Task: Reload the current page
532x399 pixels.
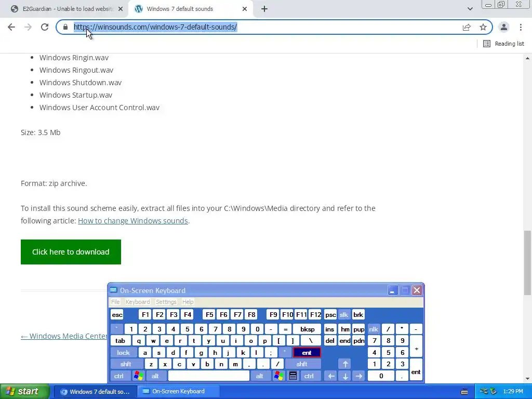Action: tap(45, 27)
